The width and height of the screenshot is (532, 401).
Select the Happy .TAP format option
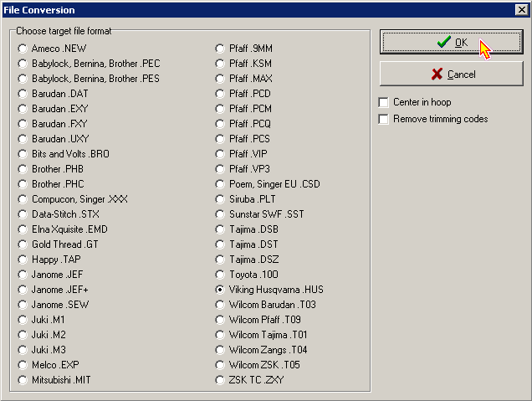(x=23, y=260)
